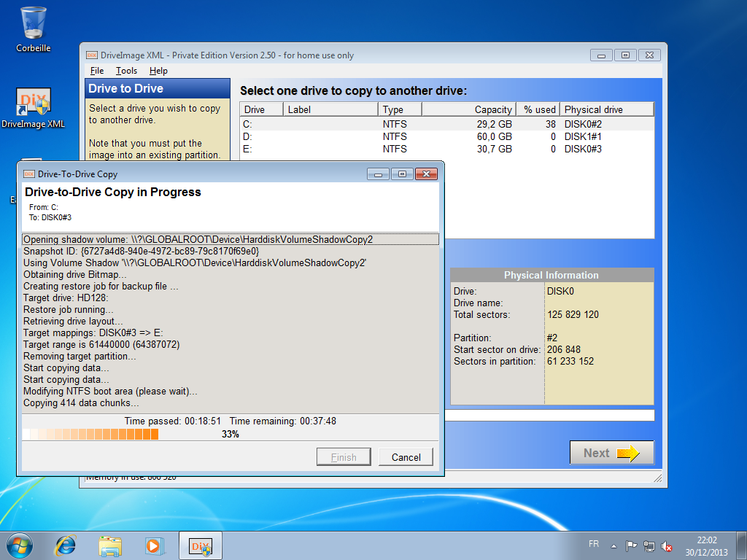Select the D: drive row
This screenshot has width=747, height=560.
click(x=447, y=136)
